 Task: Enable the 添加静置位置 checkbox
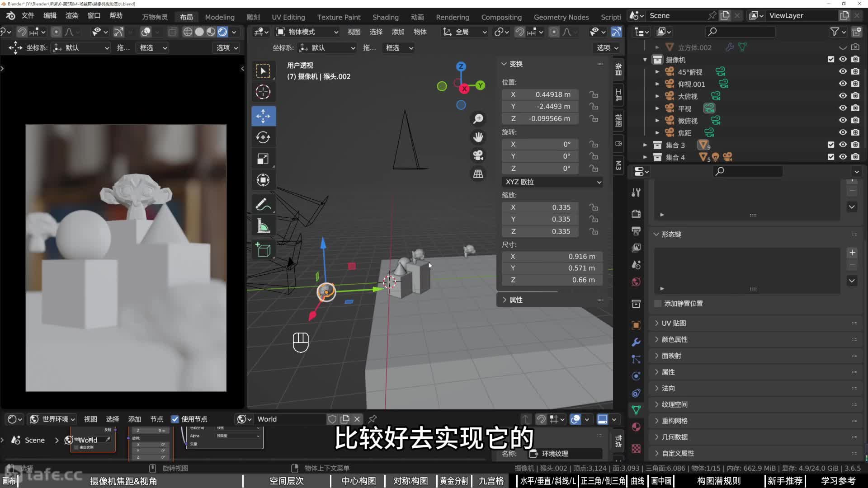click(x=658, y=304)
